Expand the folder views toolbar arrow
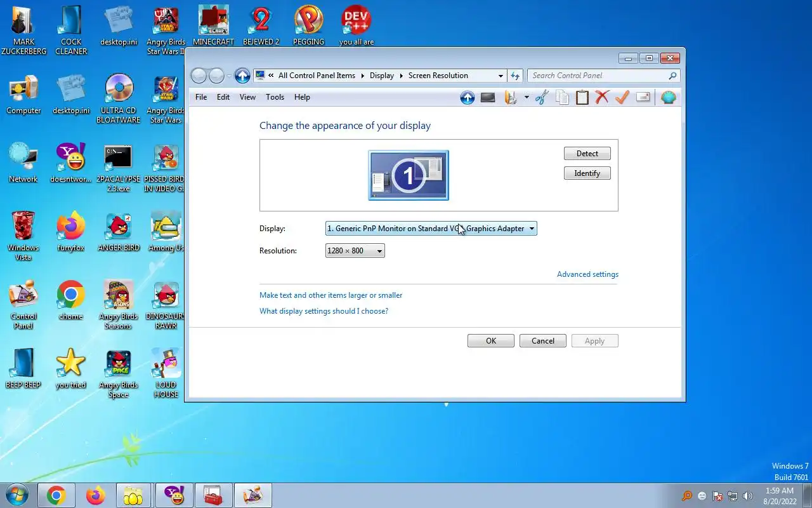 pos(527,97)
